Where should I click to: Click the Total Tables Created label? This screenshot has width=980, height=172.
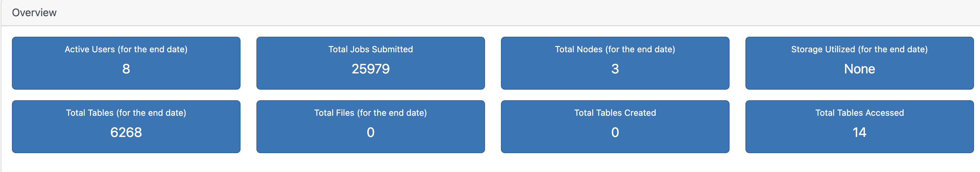[x=615, y=113]
